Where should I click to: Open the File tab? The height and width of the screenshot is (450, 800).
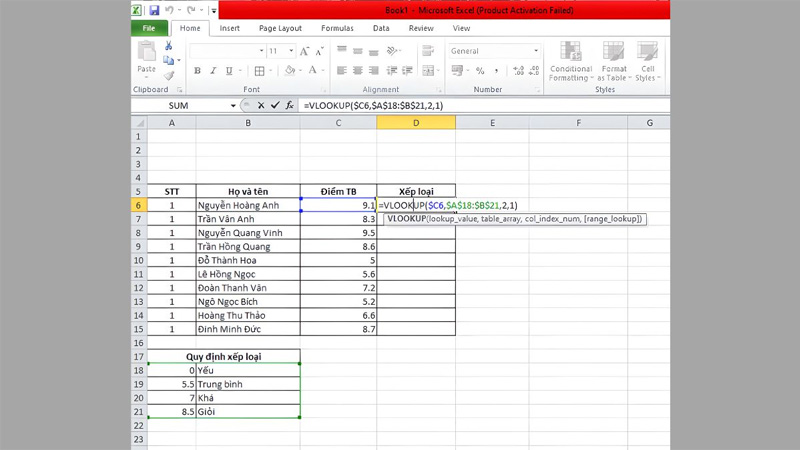click(149, 29)
